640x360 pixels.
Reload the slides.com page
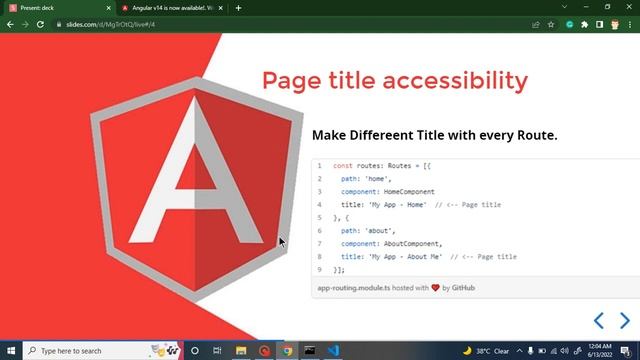(x=40, y=24)
